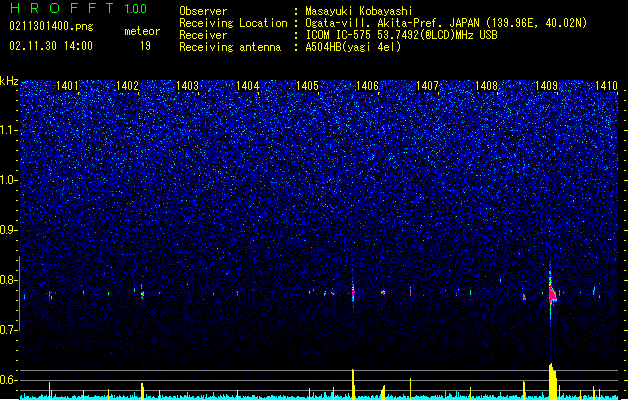The height and width of the screenshot is (400, 629).
Task: Click the 'meteor' label
Action: 142,31
